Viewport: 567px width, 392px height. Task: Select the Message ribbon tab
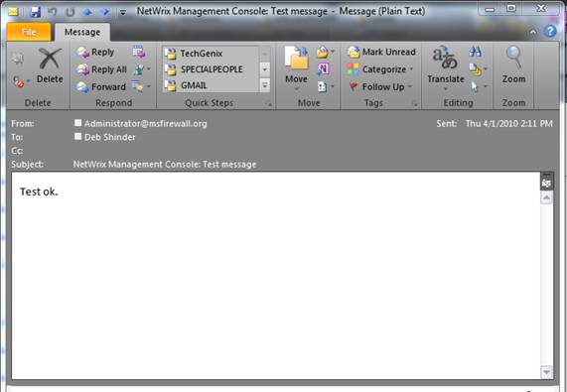82,32
